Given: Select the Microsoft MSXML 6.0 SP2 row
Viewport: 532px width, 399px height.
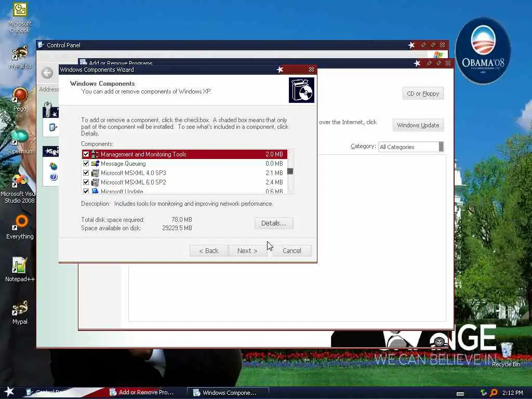Looking at the screenshot, I should (184, 182).
